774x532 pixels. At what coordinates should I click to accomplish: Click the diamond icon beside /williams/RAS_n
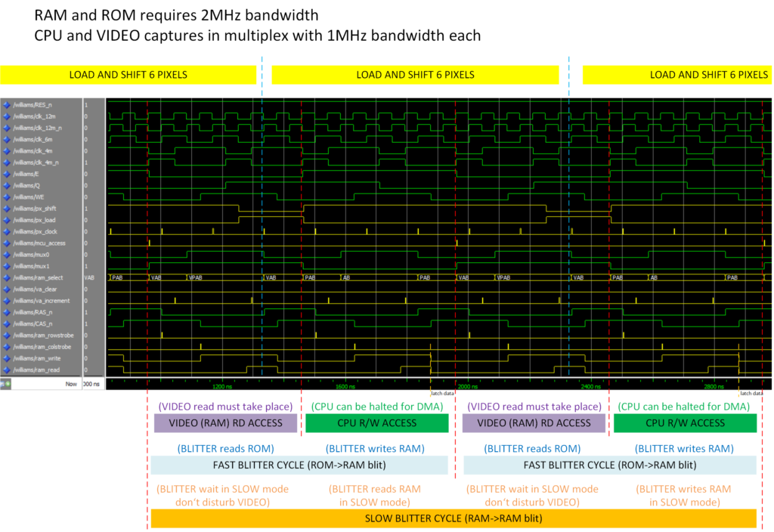pyautogui.click(x=6, y=312)
